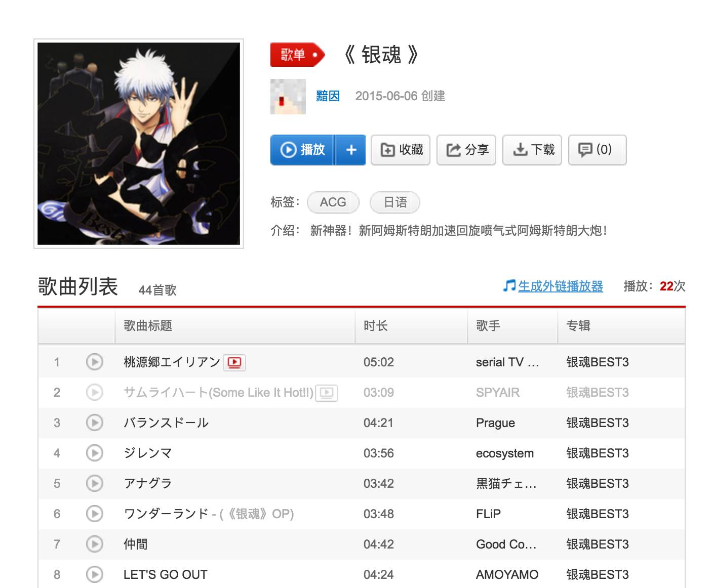
Task: Open artist SPYAIR
Action: click(498, 392)
